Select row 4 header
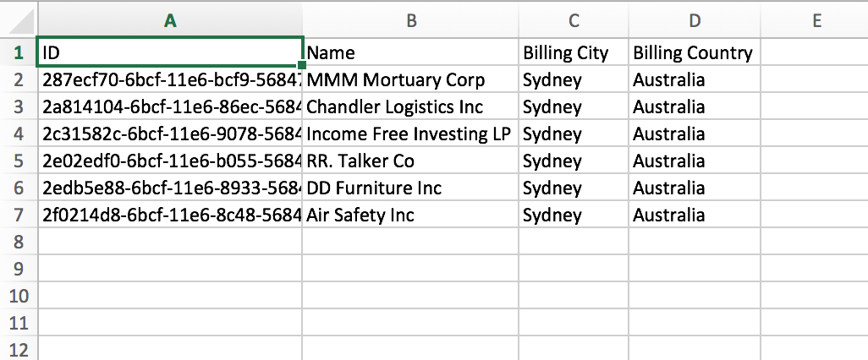 (19, 134)
